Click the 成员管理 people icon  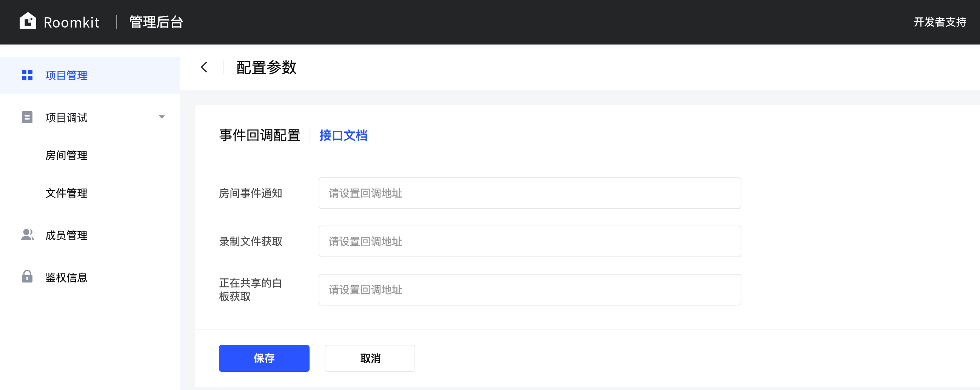27,235
